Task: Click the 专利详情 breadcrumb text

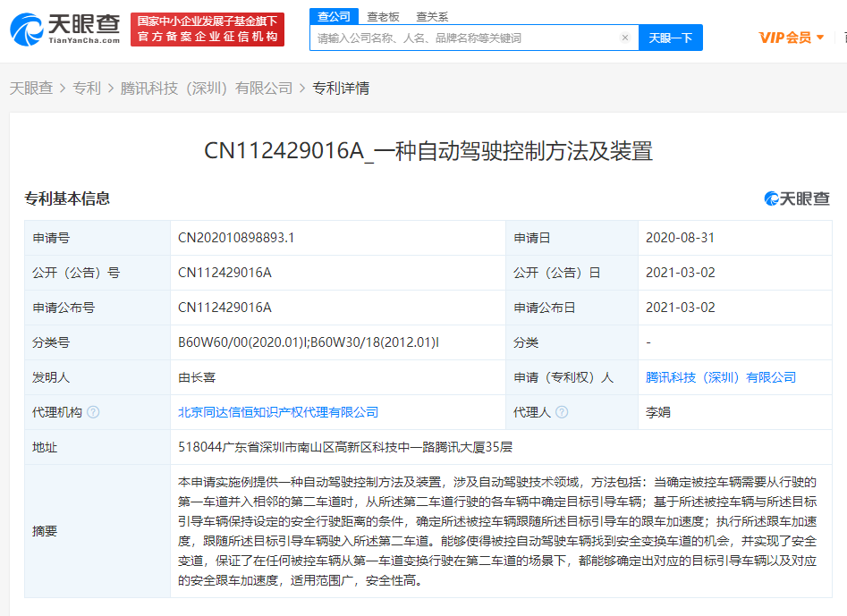Action: point(341,88)
